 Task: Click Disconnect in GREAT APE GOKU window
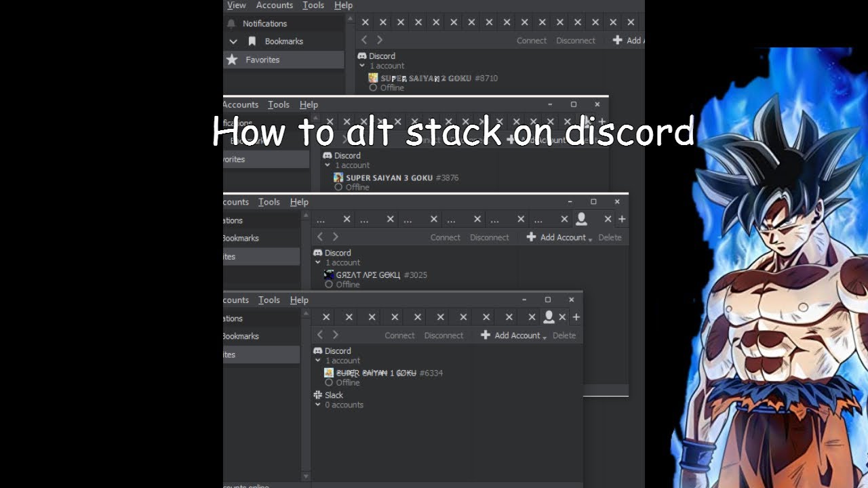pos(490,238)
